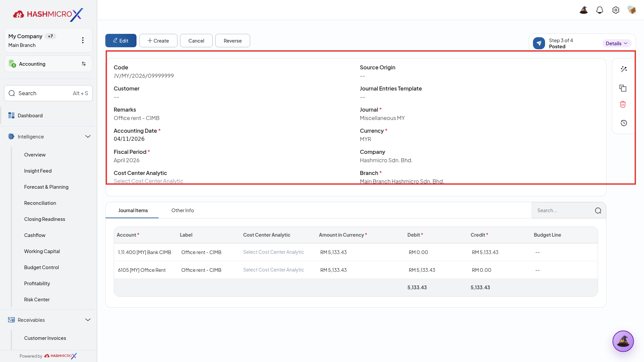The image size is (644, 362).
Task: Open Overview in the sidebar
Action: click(x=35, y=155)
